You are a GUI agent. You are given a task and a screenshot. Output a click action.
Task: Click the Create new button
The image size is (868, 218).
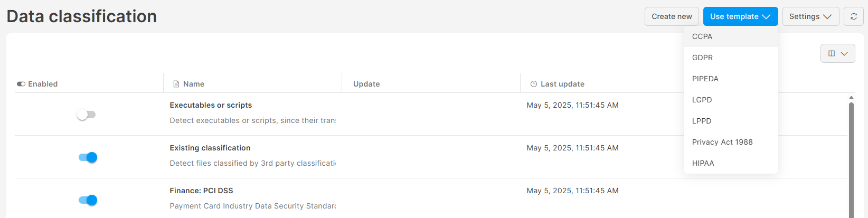tap(672, 16)
